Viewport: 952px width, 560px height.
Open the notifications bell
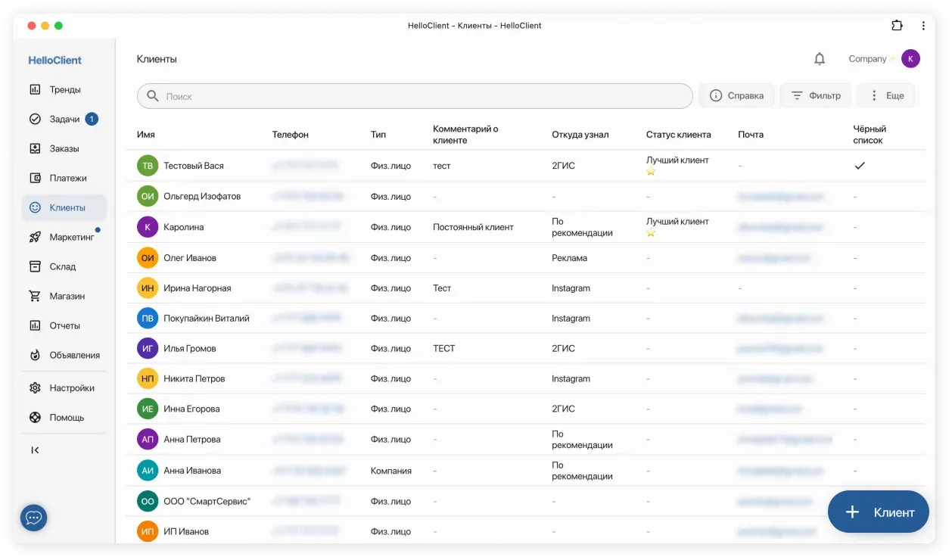tap(819, 59)
